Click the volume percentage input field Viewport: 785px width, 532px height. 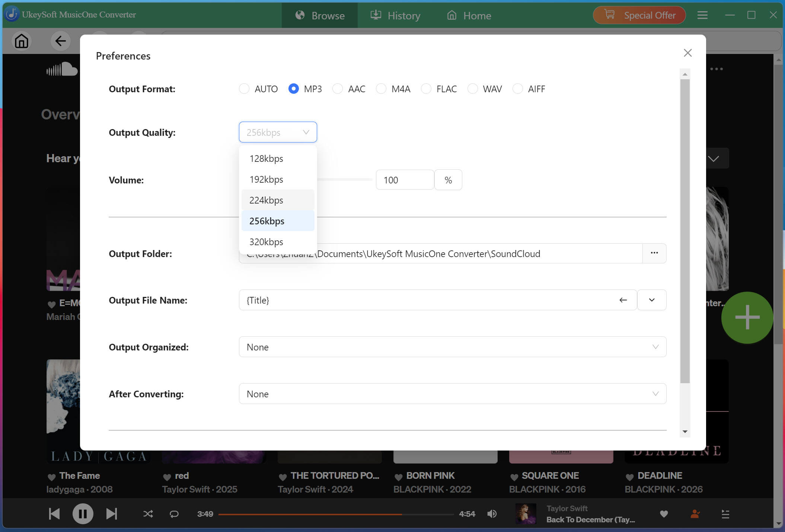405,180
